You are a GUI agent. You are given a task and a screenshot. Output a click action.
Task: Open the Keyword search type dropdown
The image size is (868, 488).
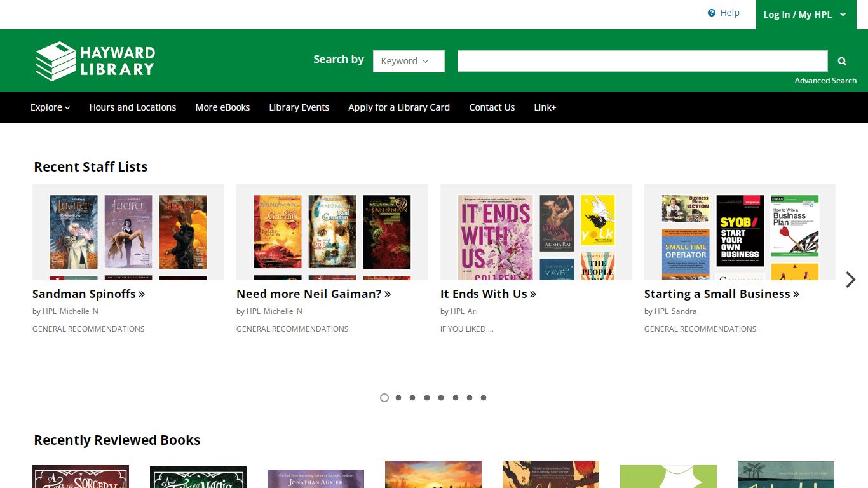click(409, 61)
